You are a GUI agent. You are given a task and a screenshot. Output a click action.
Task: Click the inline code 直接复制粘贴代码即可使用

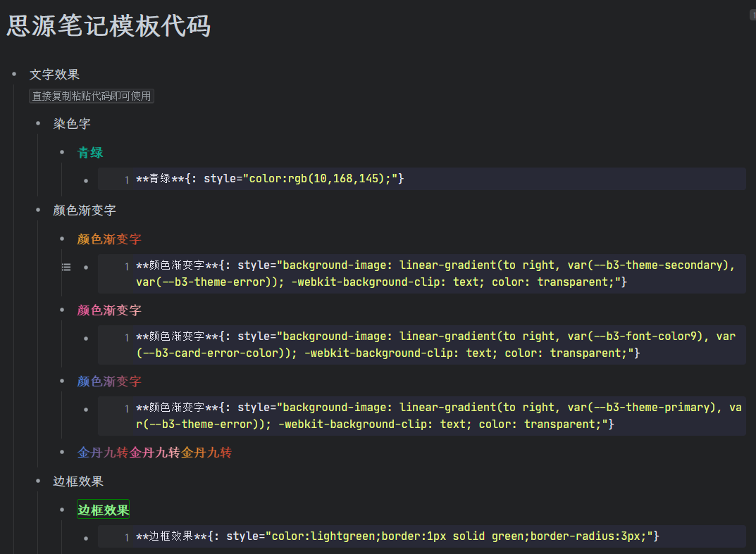pyautogui.click(x=92, y=96)
